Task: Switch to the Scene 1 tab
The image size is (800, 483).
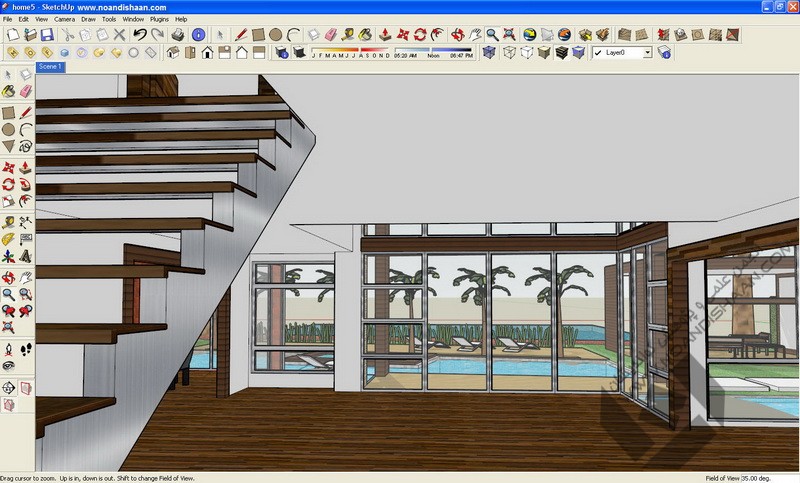Action: (50, 66)
